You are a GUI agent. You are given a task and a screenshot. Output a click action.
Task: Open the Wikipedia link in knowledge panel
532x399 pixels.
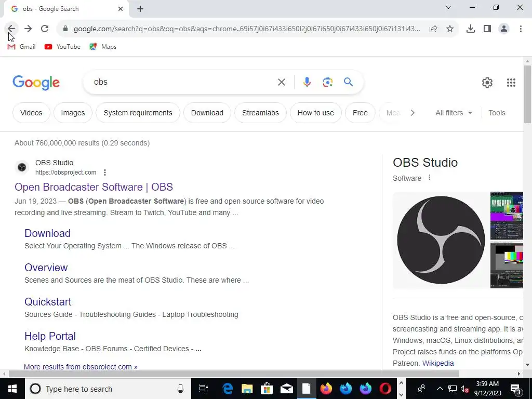(x=438, y=363)
